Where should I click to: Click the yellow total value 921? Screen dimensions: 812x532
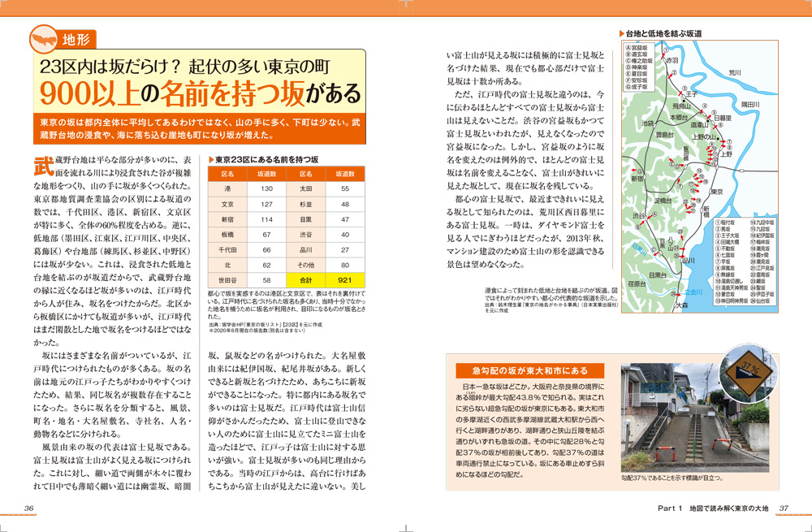coord(345,280)
